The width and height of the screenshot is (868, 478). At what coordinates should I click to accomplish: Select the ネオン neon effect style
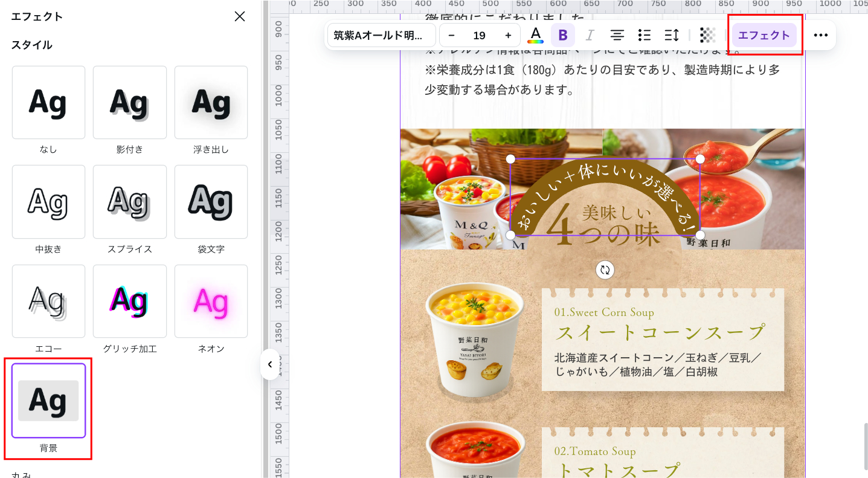[210, 301]
